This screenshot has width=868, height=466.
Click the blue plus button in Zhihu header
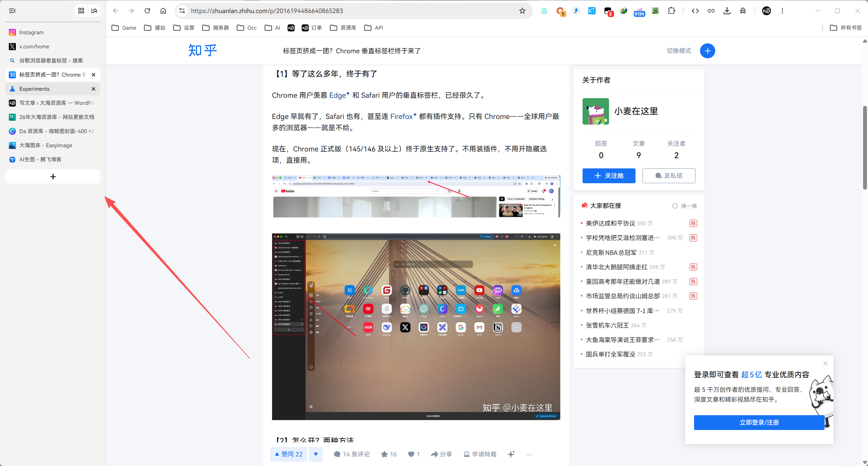pos(707,51)
